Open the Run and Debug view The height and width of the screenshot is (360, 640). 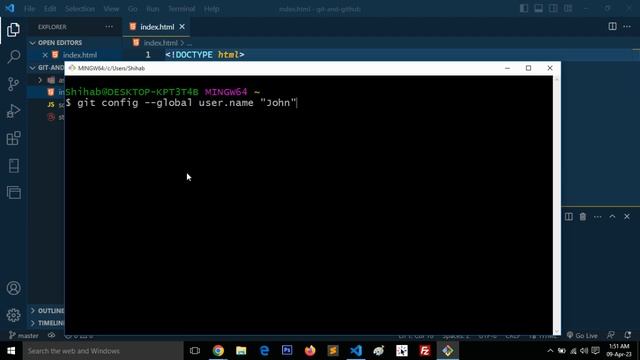(x=13, y=111)
